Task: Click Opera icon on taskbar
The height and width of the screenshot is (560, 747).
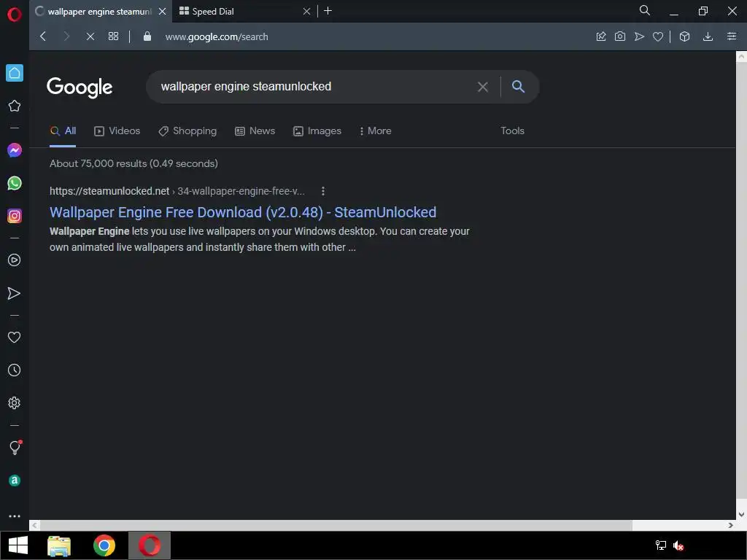Action: coord(150,545)
